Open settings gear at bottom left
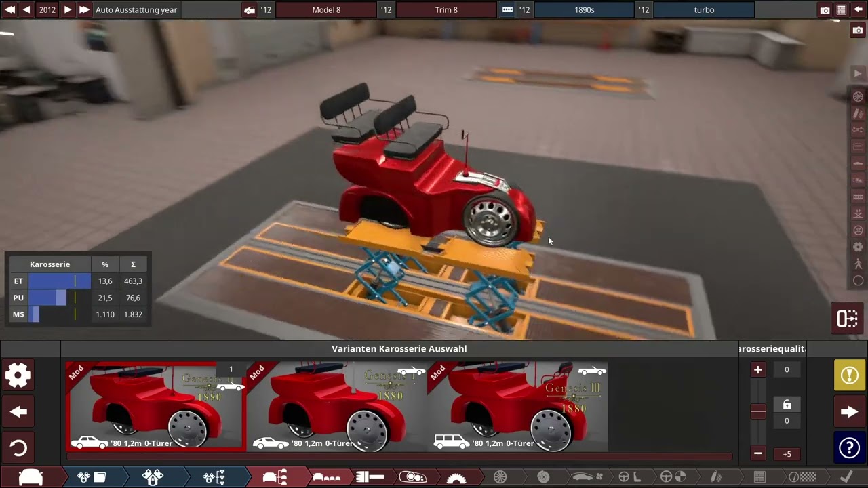Screen dimensions: 868x488 (18, 375)
